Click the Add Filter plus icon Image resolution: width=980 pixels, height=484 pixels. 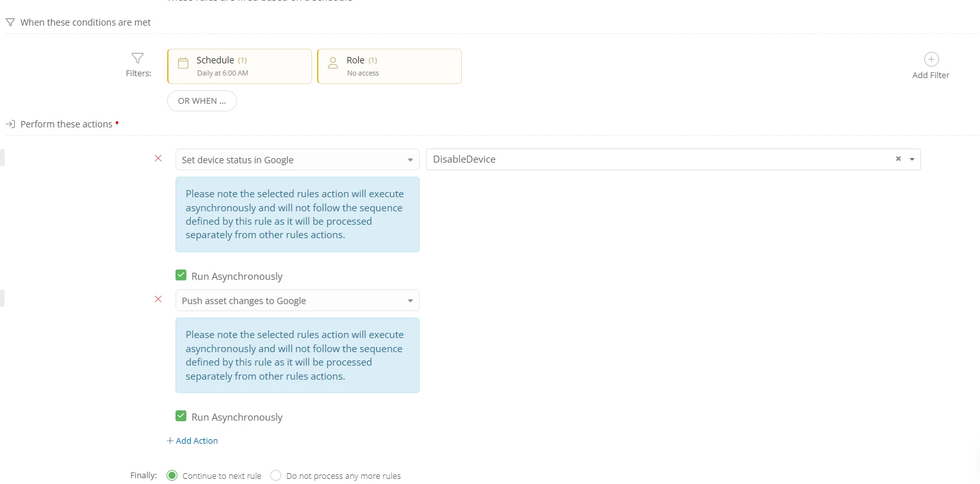[931, 60]
